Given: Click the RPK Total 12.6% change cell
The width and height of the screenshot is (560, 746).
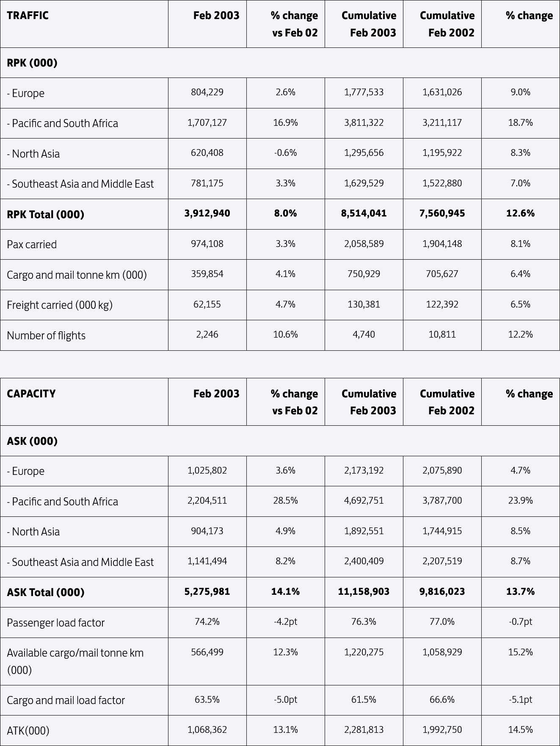Looking at the screenshot, I should point(521,214).
